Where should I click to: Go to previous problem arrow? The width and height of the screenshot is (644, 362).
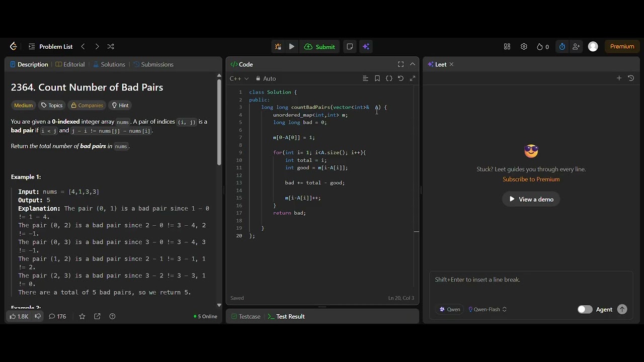click(x=83, y=47)
